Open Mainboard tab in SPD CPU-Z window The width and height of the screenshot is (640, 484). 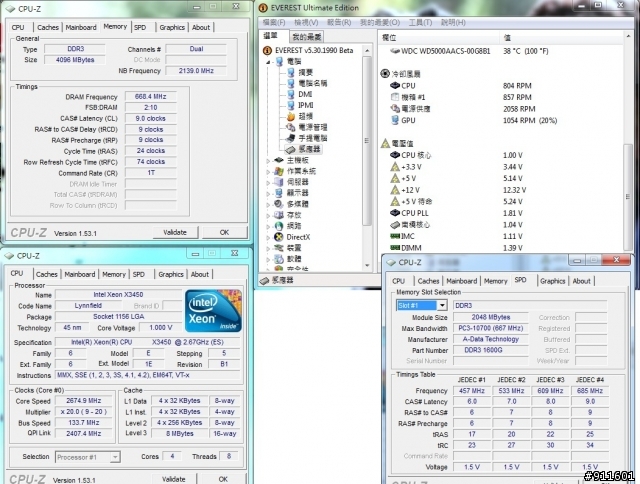[x=462, y=281]
